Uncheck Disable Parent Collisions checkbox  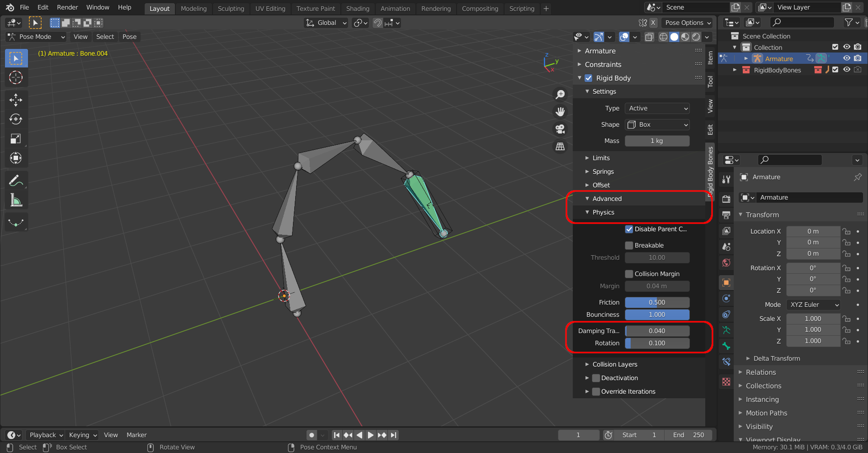click(629, 229)
